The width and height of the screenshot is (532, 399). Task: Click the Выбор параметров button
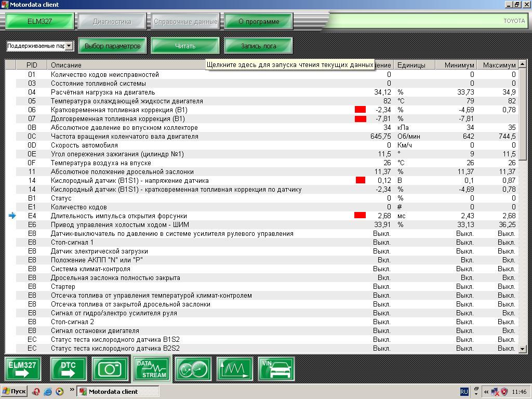coord(112,46)
